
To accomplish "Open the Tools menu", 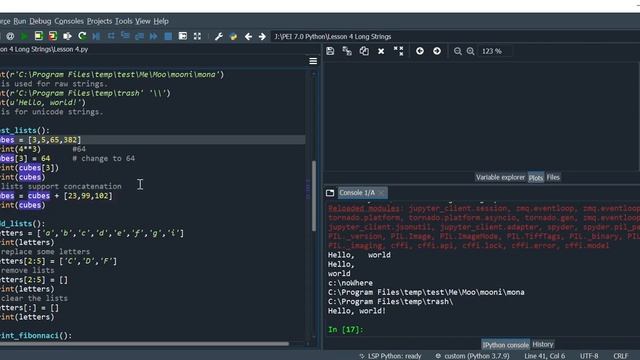I will pos(123,21).
